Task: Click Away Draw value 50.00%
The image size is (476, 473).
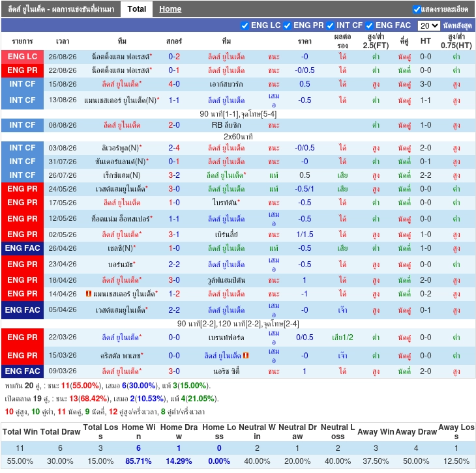Action: 416,461
